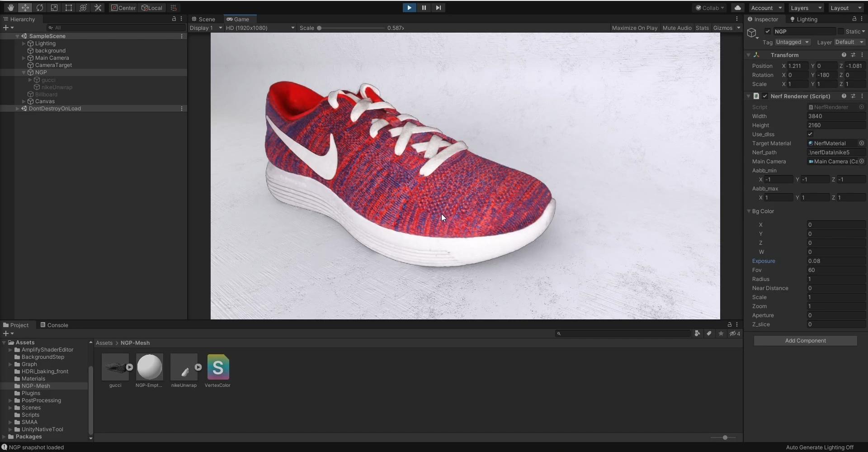Open HD (1920x1080) resolution dropdown
868x452 pixels.
click(260, 28)
